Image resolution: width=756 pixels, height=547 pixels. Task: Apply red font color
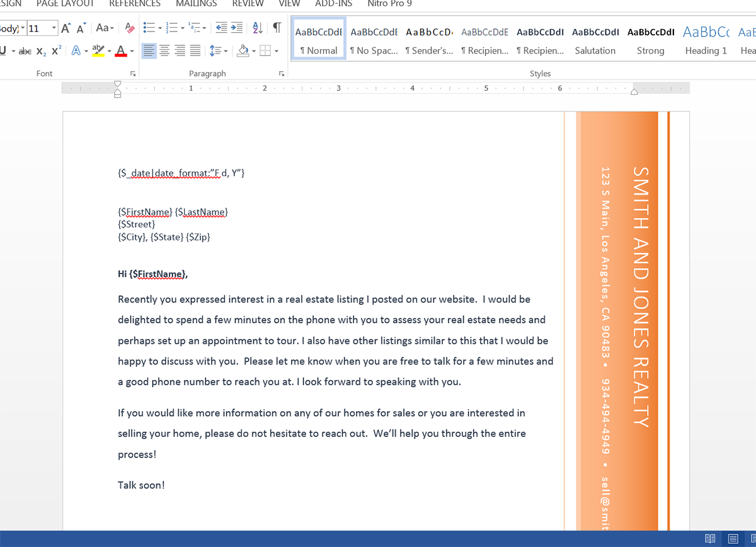click(121, 51)
